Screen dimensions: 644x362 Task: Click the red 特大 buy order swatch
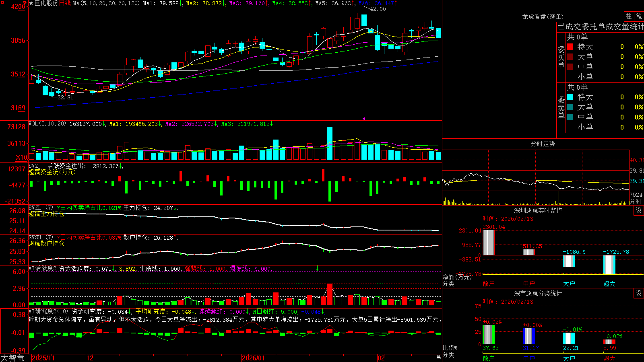570,47
